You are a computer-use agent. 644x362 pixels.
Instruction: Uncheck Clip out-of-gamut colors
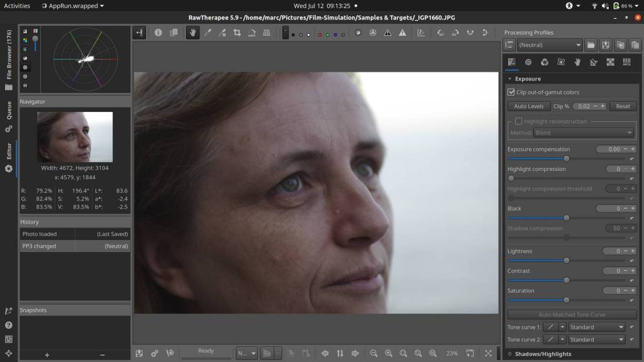click(x=511, y=92)
